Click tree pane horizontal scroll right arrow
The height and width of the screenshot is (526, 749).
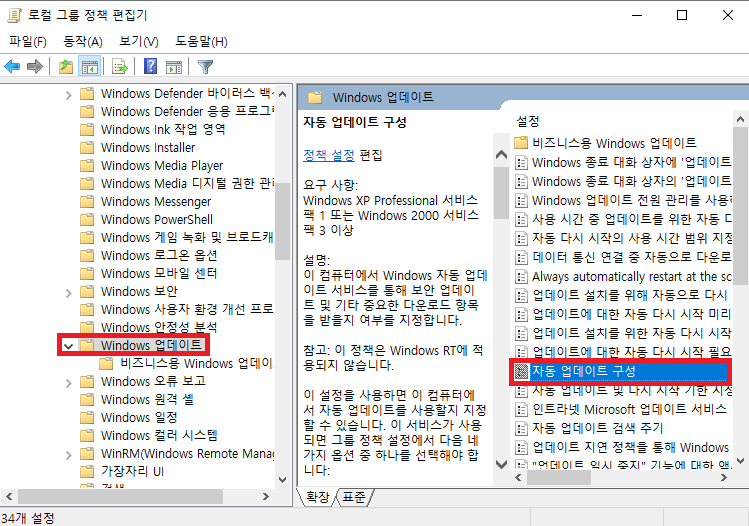pyautogui.click(x=266, y=497)
